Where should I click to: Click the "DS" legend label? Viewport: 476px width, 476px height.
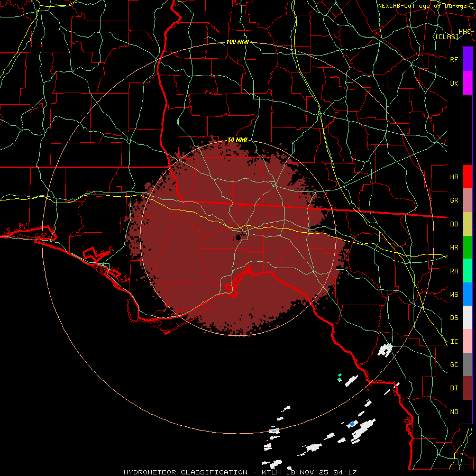pos(454,318)
